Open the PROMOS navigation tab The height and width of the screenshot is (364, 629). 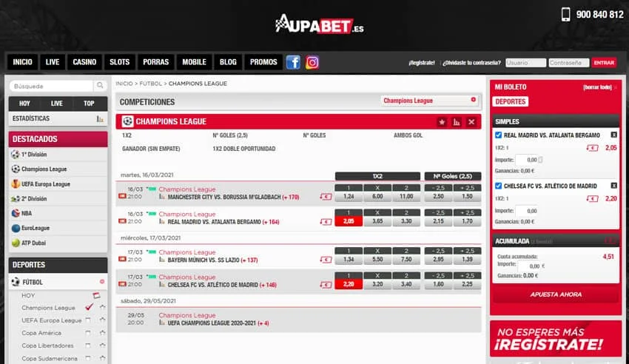pyautogui.click(x=263, y=62)
